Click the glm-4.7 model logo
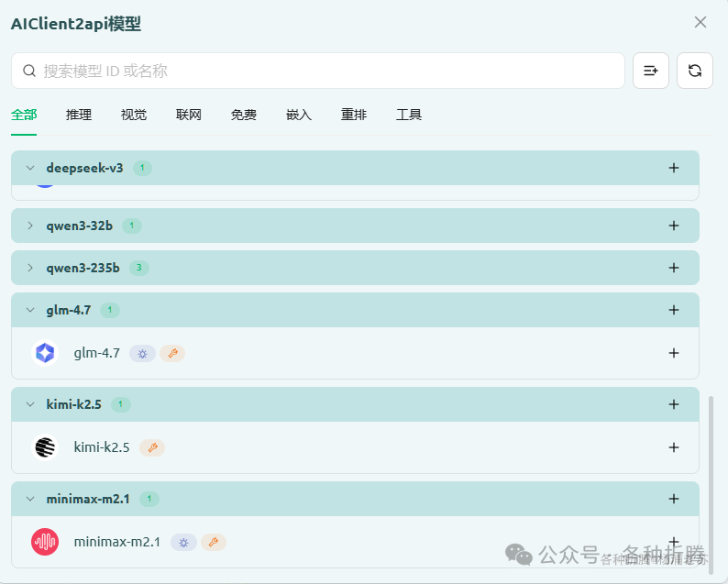 point(45,353)
